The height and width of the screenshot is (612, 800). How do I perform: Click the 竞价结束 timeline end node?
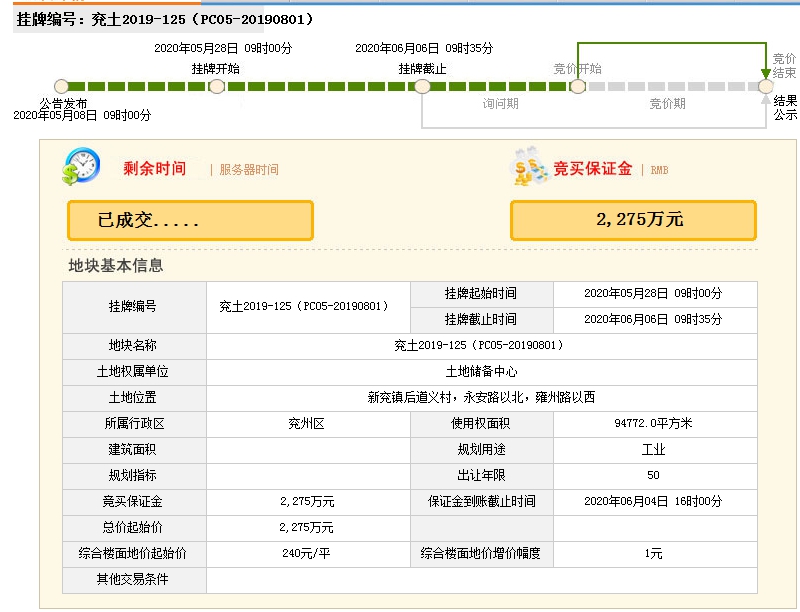pyautogui.click(x=766, y=87)
